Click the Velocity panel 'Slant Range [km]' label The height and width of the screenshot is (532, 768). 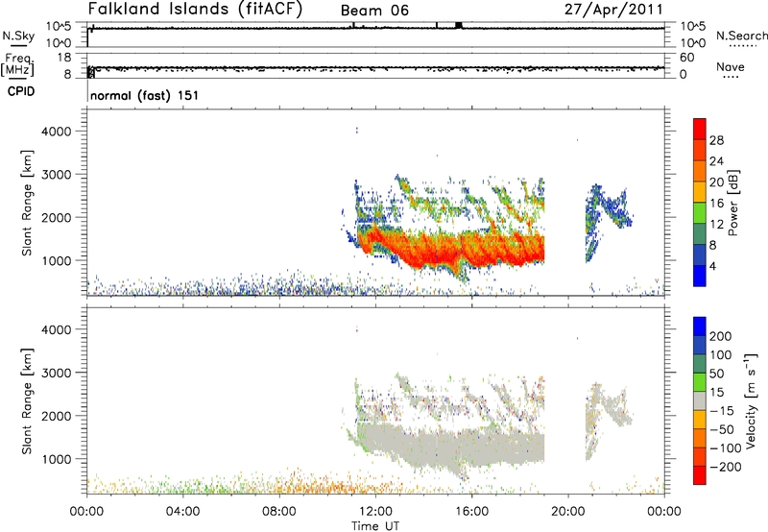click(27, 401)
